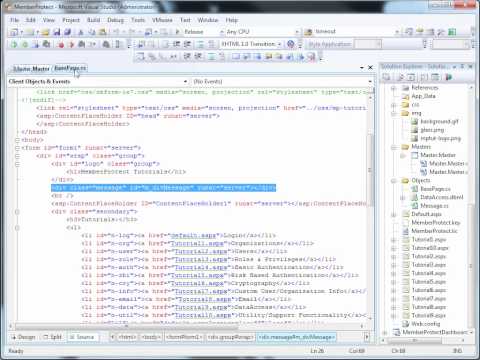Switch to the BasePage.cs document tab
The height and width of the screenshot is (360, 480).
pos(70,68)
